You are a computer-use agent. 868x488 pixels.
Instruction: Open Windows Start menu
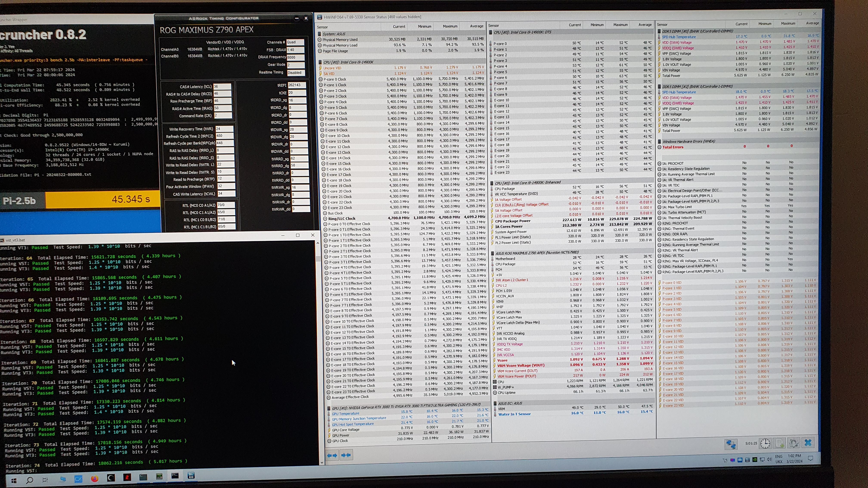[x=14, y=480]
